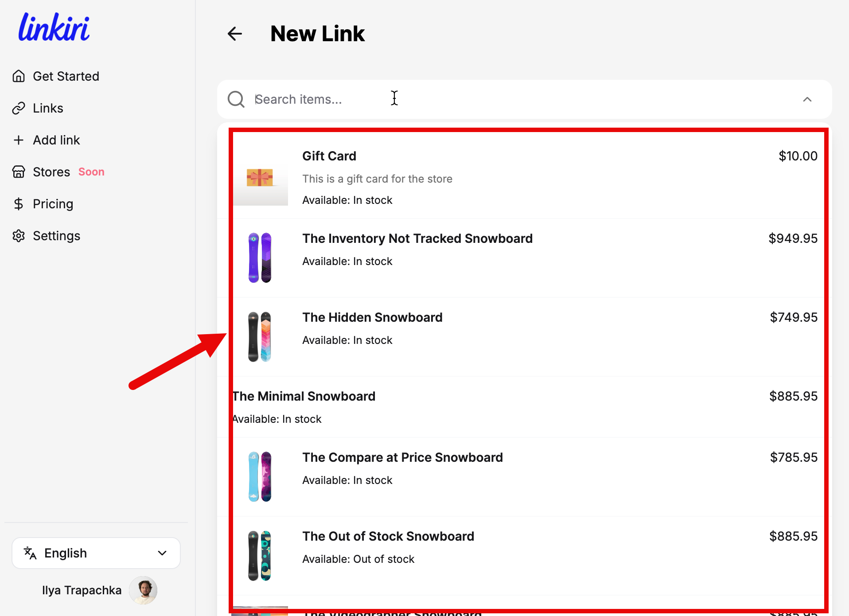Select Pricing in the sidebar menu
849x616 pixels.
point(53,203)
